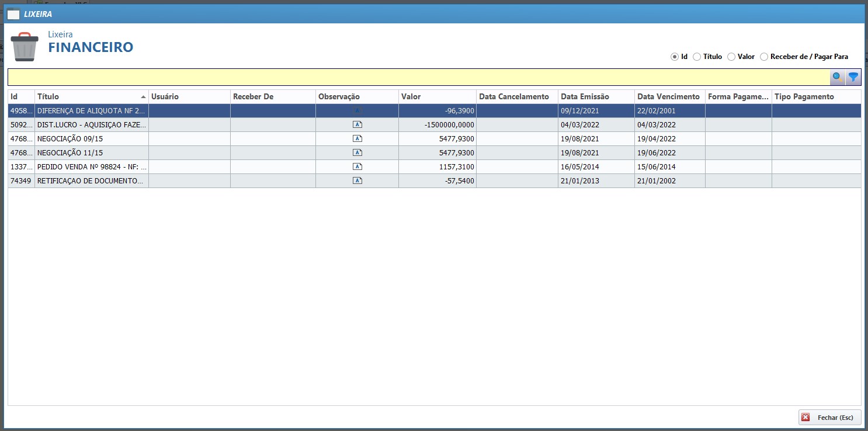Open observation note of RETIFICAÇAO DE DOCUMENTO row
This screenshot has height=431, width=868.
tap(357, 180)
